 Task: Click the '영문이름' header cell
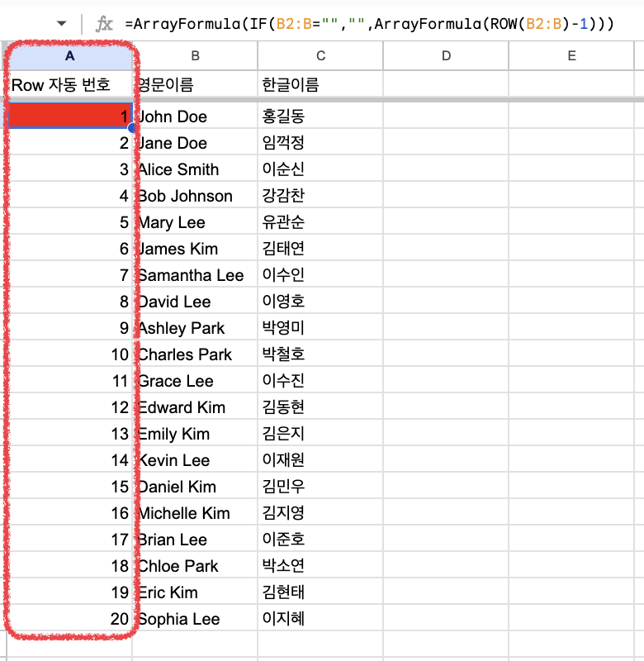(195, 84)
